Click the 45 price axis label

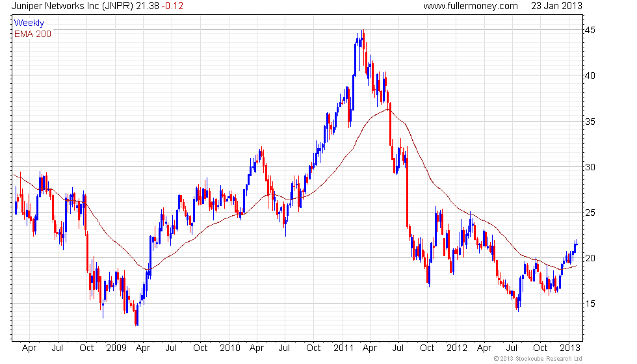click(590, 30)
